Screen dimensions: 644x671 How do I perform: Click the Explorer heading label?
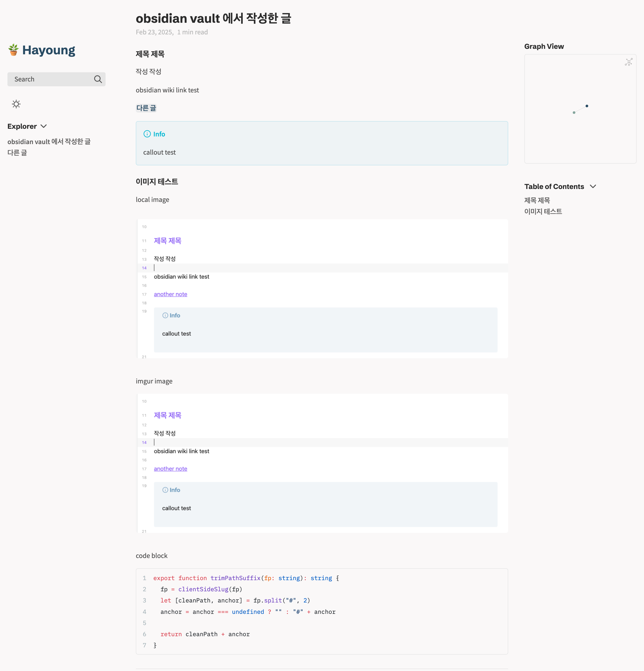[x=22, y=126]
